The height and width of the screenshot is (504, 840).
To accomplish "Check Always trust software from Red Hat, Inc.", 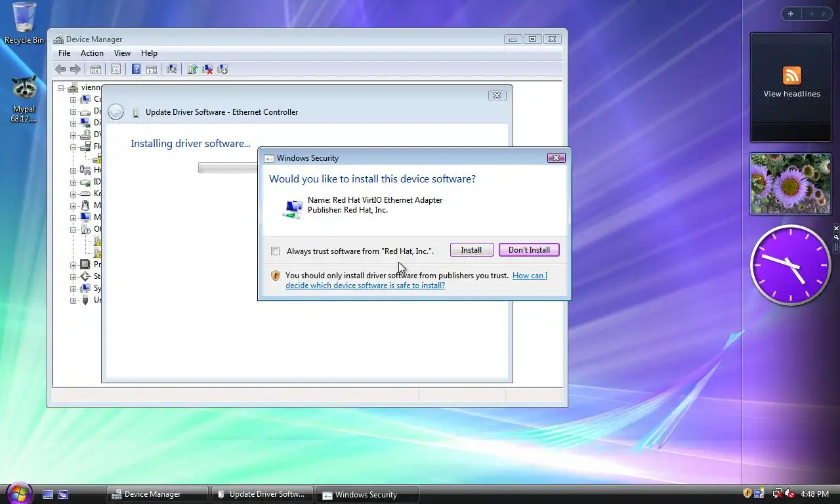I will tap(276, 251).
